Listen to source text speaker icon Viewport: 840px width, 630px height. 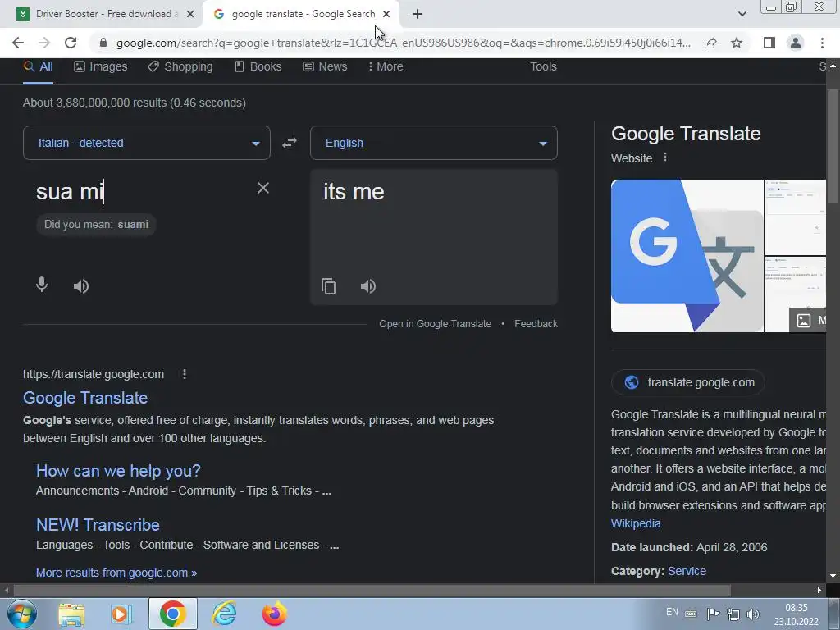[81, 286]
